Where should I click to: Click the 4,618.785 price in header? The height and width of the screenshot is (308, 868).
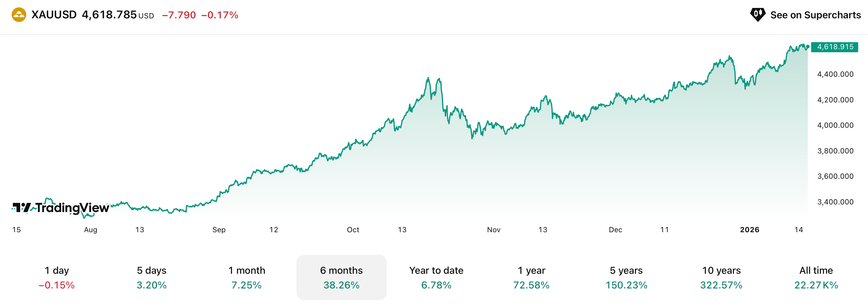coord(109,15)
